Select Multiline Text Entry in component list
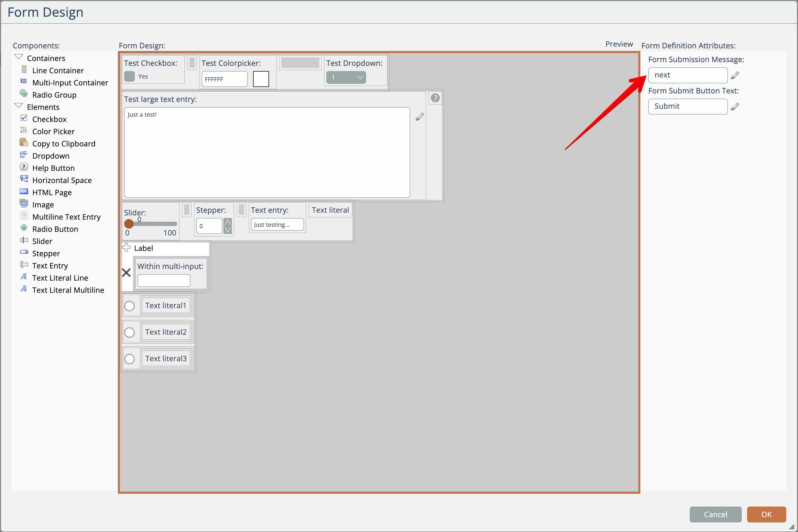798x532 pixels. tap(66, 217)
